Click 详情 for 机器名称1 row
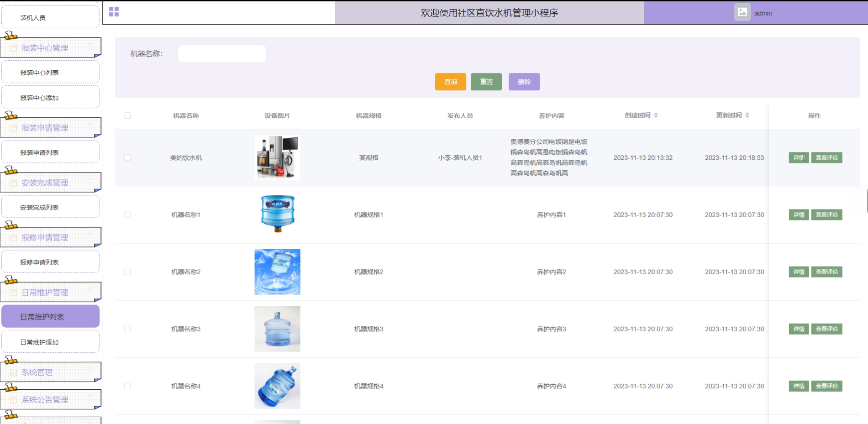 tap(799, 215)
